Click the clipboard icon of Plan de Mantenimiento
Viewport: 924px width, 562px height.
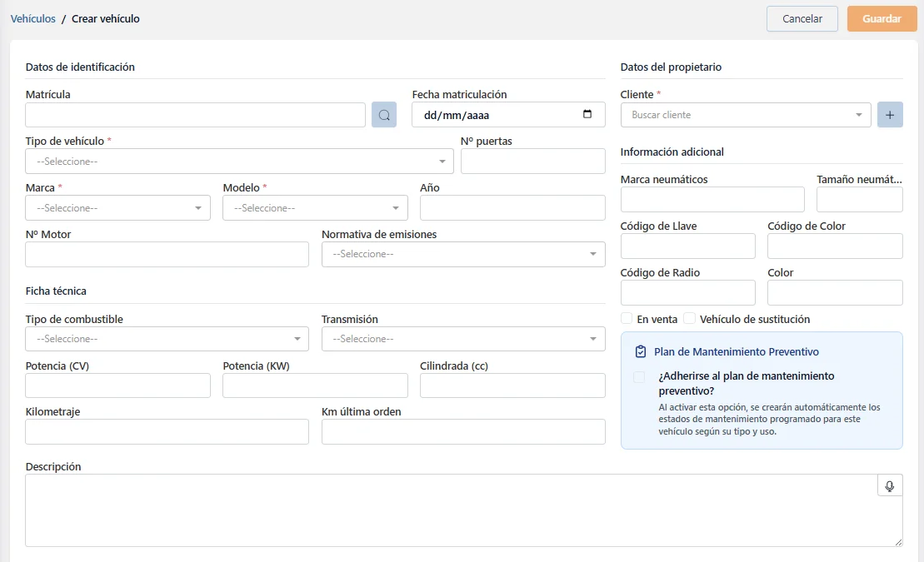click(x=641, y=352)
